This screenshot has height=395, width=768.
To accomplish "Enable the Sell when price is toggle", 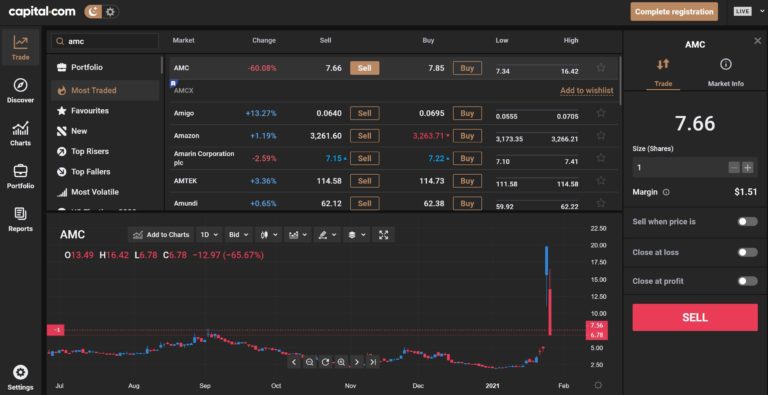I will 747,222.
